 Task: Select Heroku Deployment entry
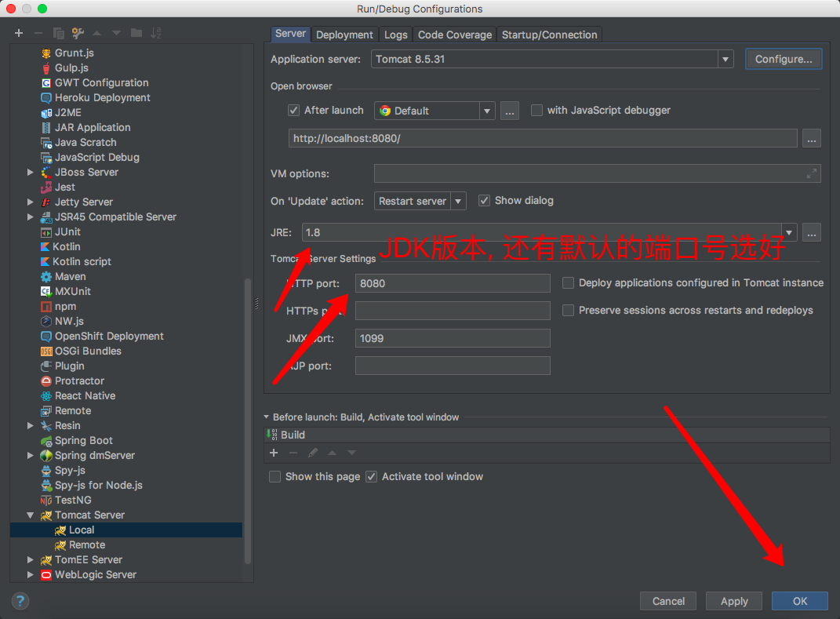[x=102, y=97]
